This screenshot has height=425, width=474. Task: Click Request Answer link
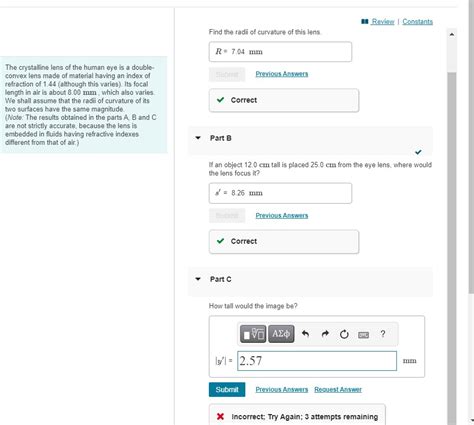tap(338, 389)
